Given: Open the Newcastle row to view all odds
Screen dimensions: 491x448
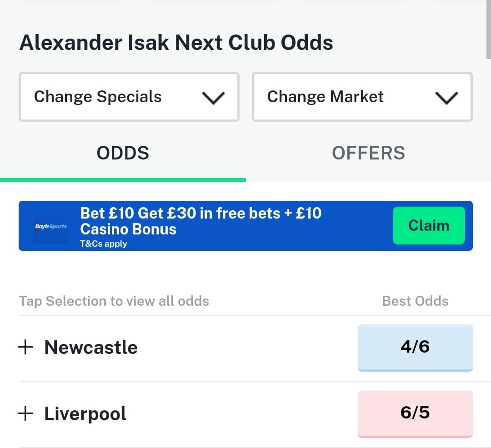Looking at the screenshot, I should tap(188, 348).
